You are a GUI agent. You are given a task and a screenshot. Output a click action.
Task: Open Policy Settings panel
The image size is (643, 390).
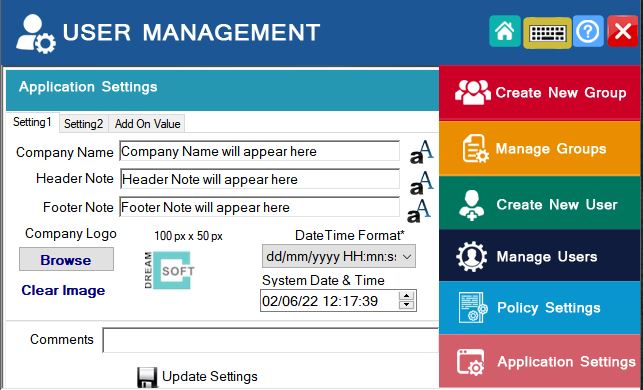pyautogui.click(x=540, y=308)
